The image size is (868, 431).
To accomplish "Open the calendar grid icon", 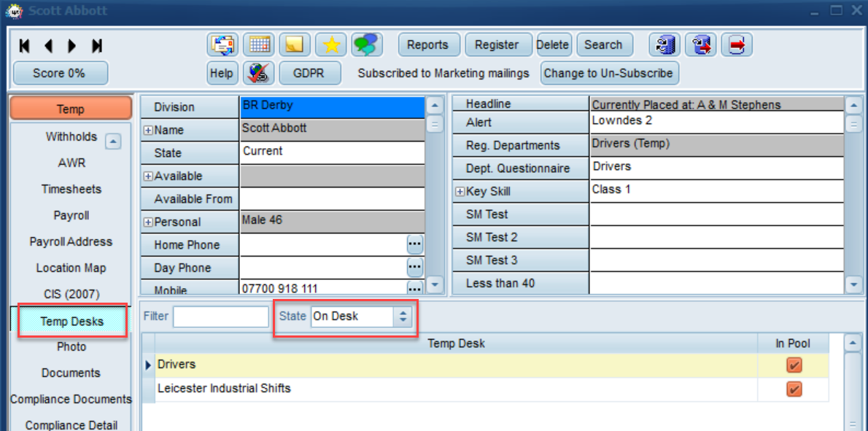I will [x=258, y=44].
